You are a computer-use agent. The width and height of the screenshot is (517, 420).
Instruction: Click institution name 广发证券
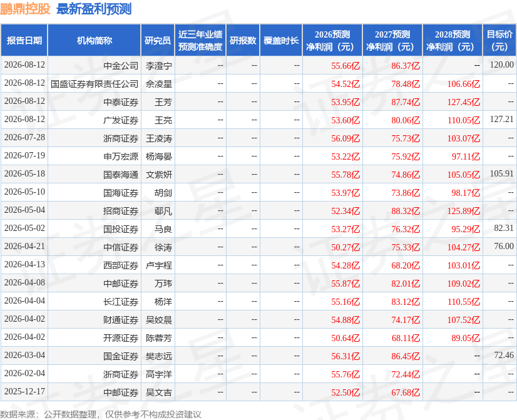pyautogui.click(x=121, y=120)
